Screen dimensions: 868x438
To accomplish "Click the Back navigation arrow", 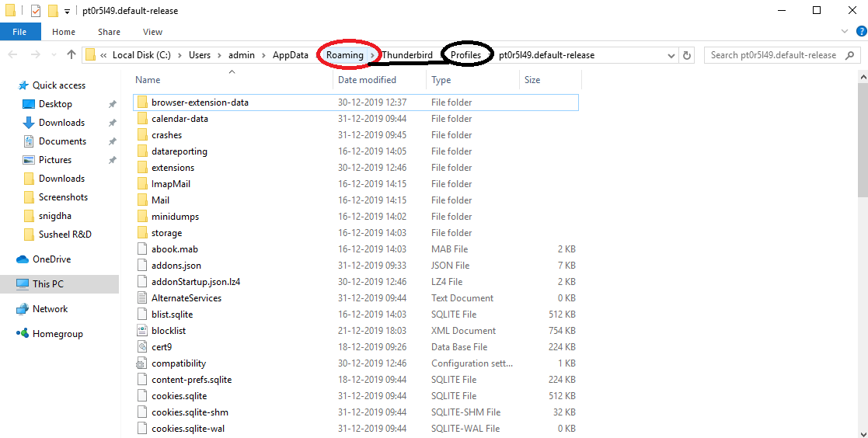I will pyautogui.click(x=13, y=54).
